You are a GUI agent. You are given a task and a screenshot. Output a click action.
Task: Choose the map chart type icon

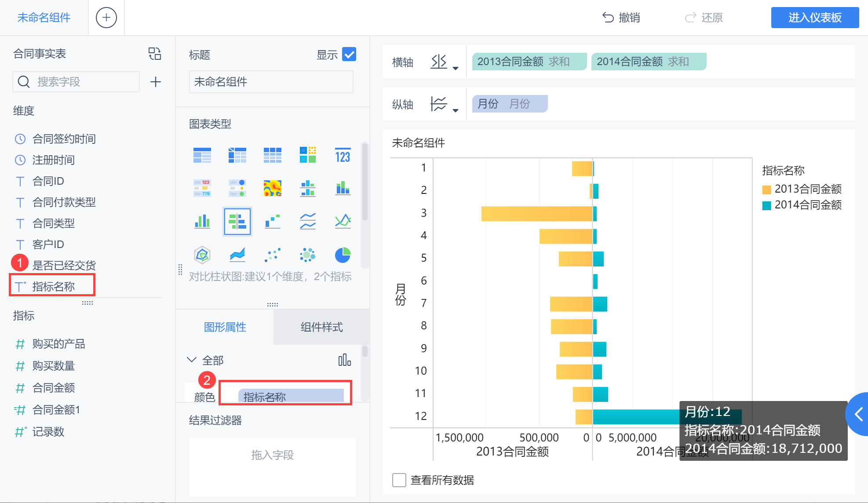pos(272,188)
